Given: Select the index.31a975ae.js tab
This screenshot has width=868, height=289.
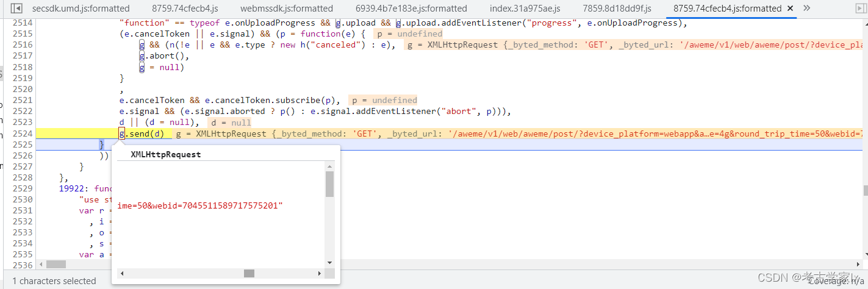Looking at the screenshot, I should coord(525,9).
